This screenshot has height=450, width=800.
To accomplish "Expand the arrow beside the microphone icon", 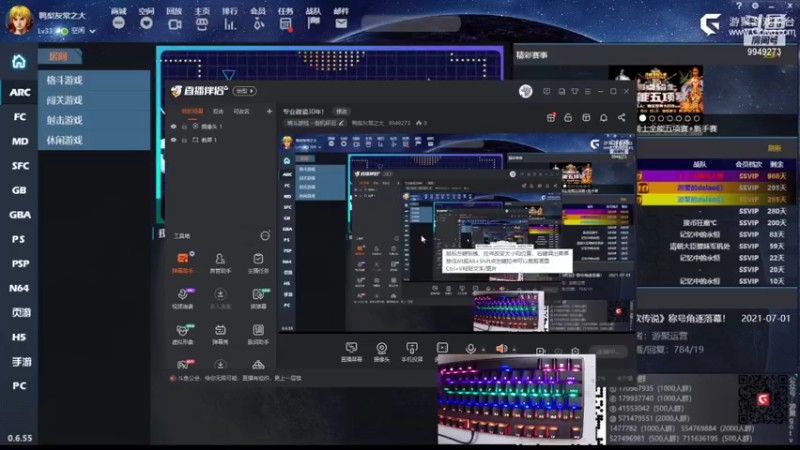I will [x=483, y=350].
